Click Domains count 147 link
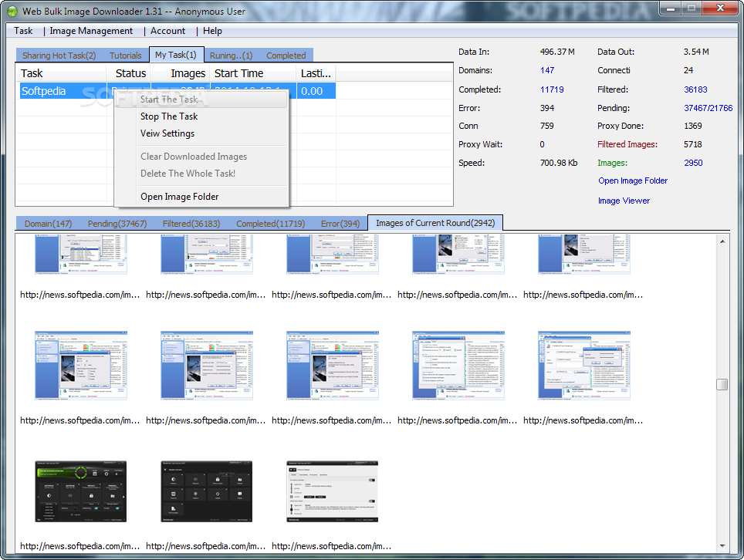744x560 pixels. [x=547, y=70]
